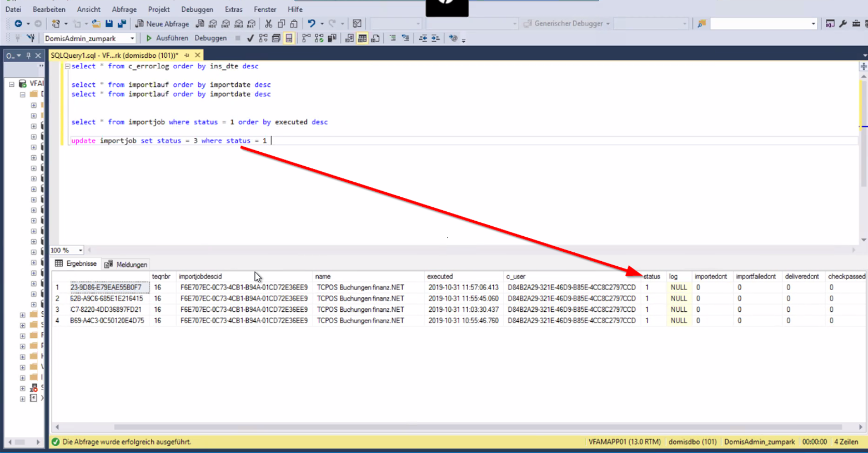
Task: Toggle the highlighted query options button
Action: (289, 38)
